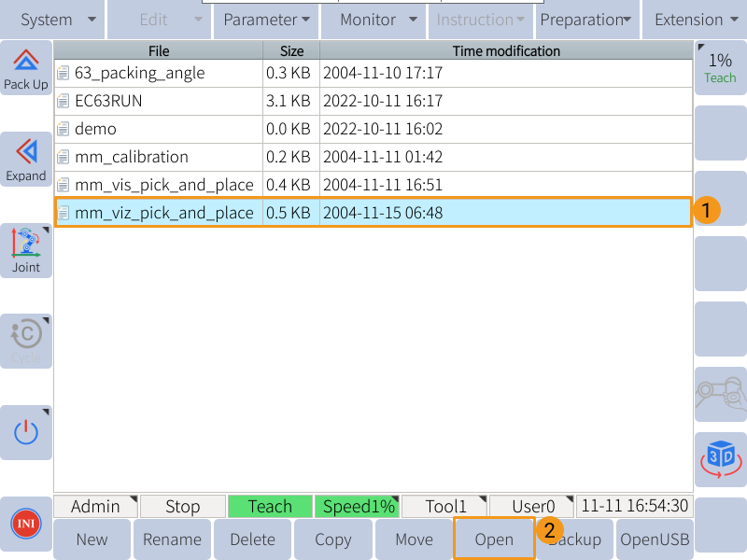Click the Delete button
This screenshot has width=747, height=560.
(252, 539)
